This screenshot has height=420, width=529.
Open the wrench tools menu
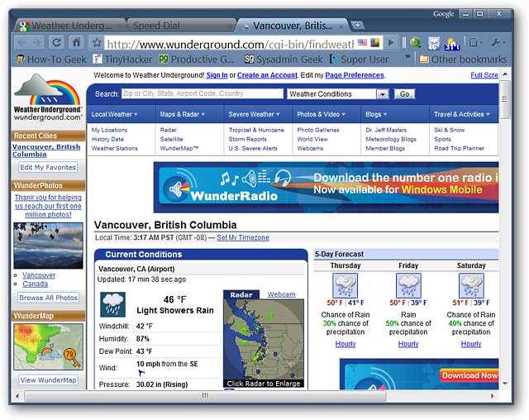(x=498, y=42)
